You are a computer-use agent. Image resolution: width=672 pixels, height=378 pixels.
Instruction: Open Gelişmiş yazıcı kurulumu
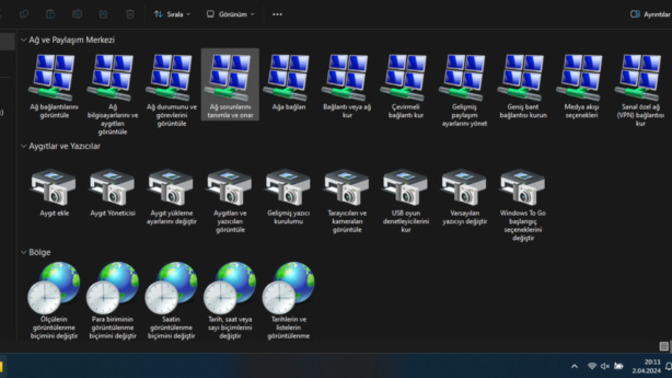point(289,196)
